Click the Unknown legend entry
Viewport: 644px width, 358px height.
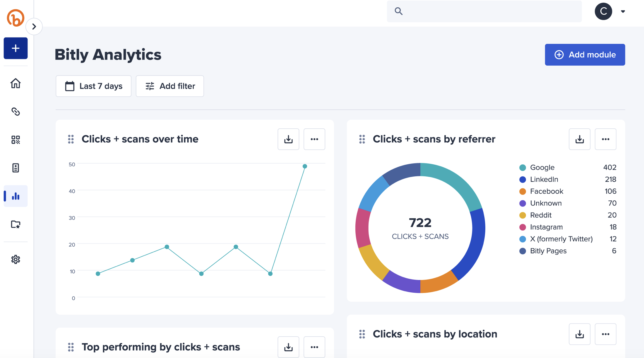tap(568, 203)
